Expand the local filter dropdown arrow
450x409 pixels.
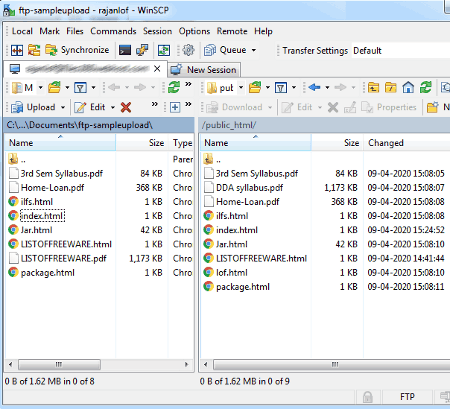tap(93, 88)
